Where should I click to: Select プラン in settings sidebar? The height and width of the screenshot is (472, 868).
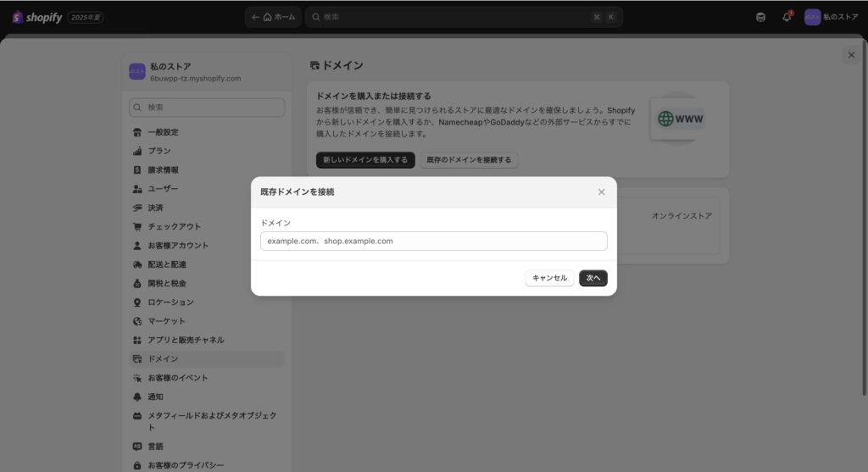[159, 151]
